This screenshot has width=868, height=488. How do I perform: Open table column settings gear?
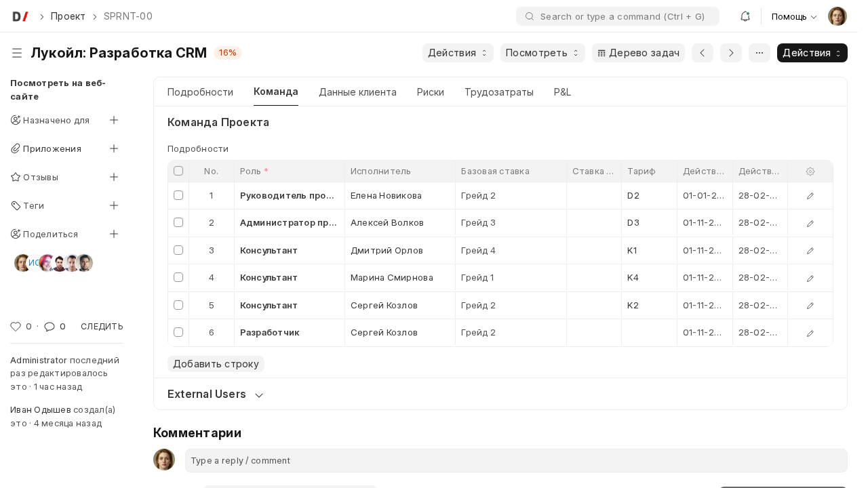pos(810,171)
